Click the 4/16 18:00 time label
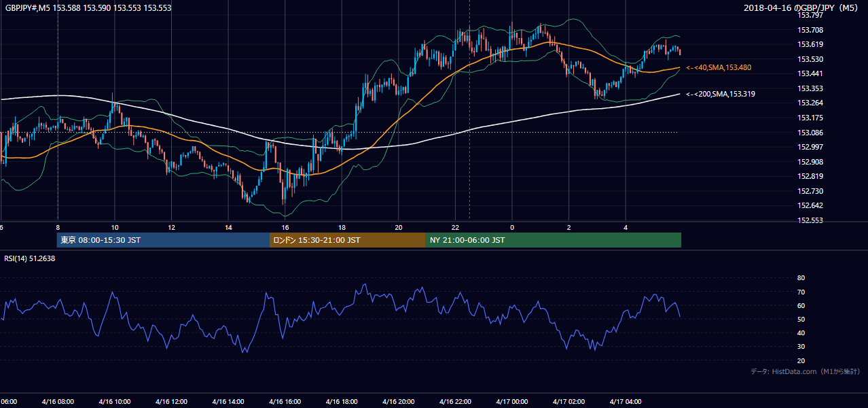868x408 pixels. tap(342, 402)
